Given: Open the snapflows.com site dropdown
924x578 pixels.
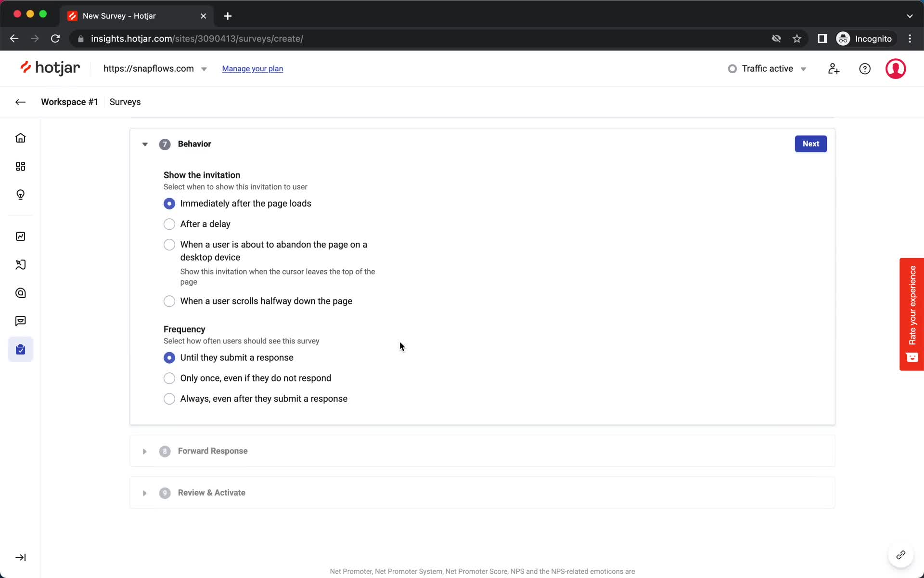Looking at the screenshot, I should coord(155,69).
